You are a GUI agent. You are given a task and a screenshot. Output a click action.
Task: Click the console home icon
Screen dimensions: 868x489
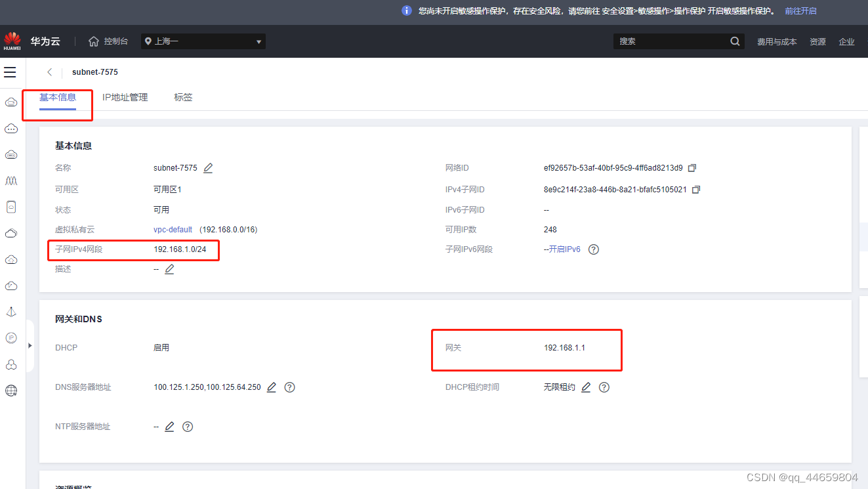[x=94, y=41]
